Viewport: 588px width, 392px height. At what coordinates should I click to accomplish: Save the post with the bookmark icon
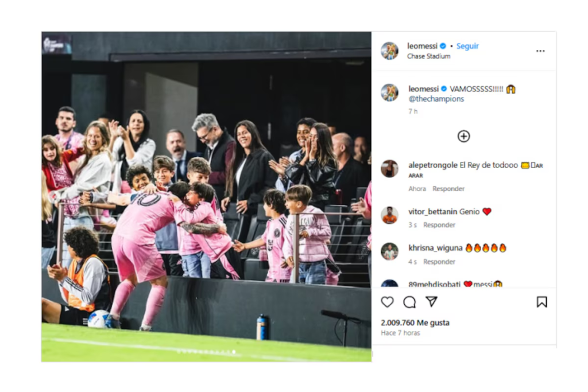541,302
